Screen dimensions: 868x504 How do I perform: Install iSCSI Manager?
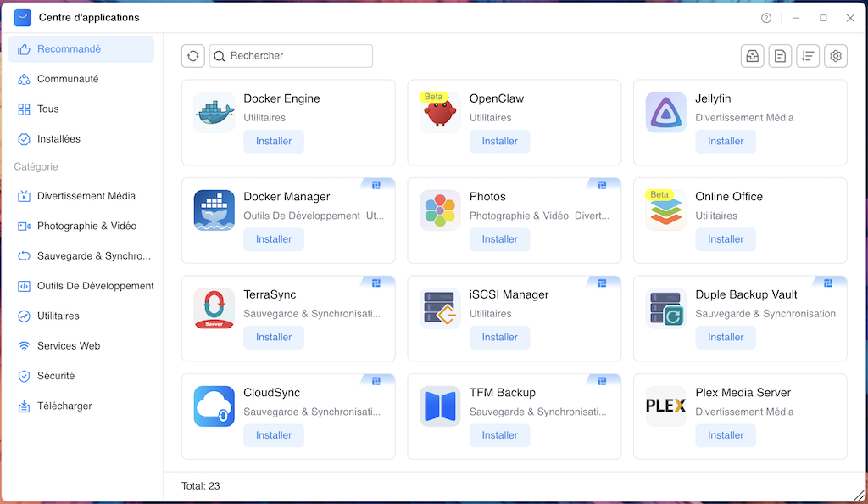500,338
